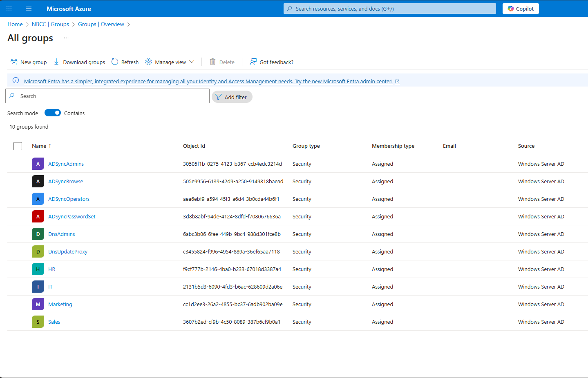Image resolution: width=588 pixels, height=378 pixels.
Task: Open the DnsUpdateProxy group link
Action: (x=68, y=252)
